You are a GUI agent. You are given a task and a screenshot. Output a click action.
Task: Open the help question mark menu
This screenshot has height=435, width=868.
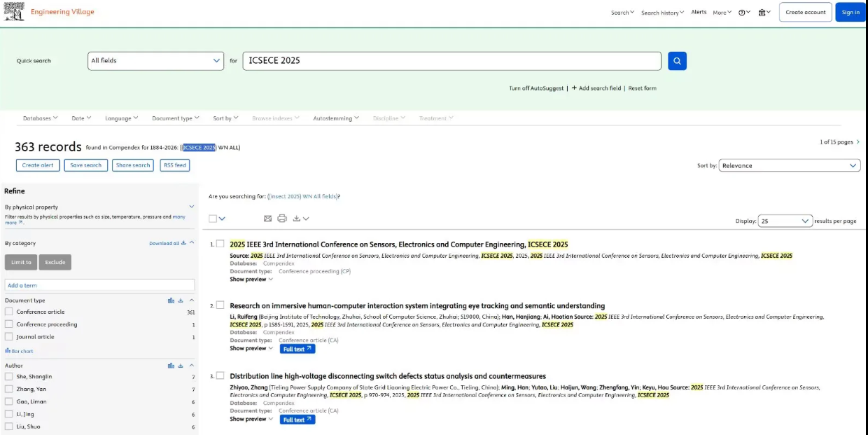coord(744,13)
